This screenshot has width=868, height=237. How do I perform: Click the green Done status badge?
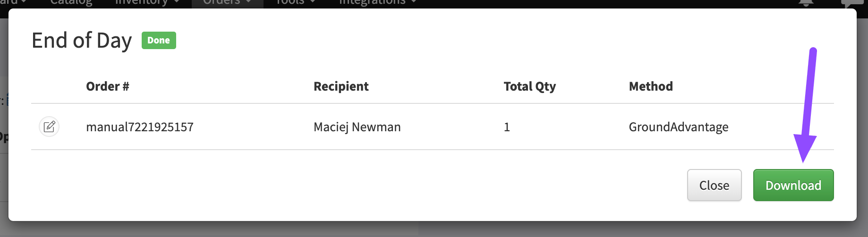(159, 41)
